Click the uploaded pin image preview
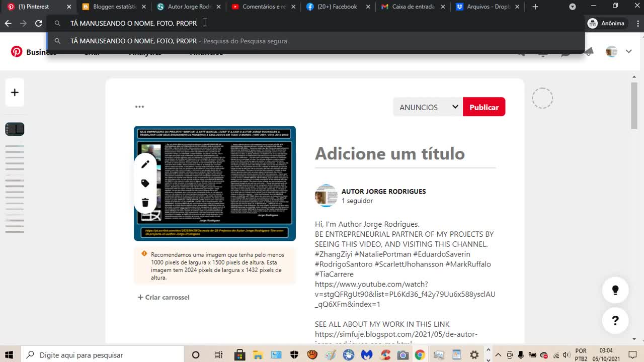Screen dimensions: 644x362 tap(215, 184)
